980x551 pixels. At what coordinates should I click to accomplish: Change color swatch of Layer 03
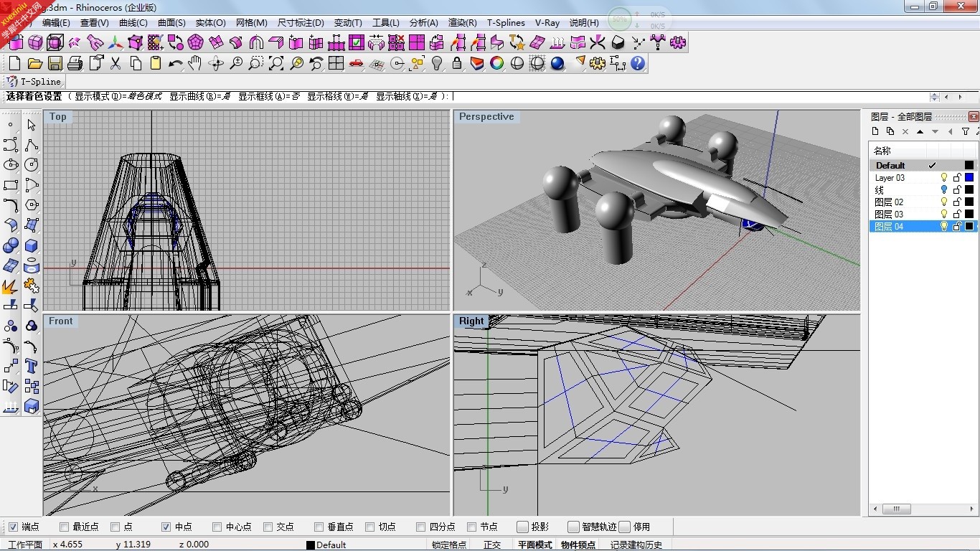pos(969,177)
